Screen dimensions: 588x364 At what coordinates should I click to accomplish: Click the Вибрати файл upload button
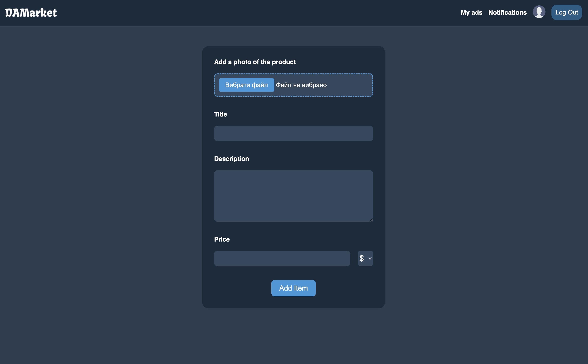coord(246,85)
